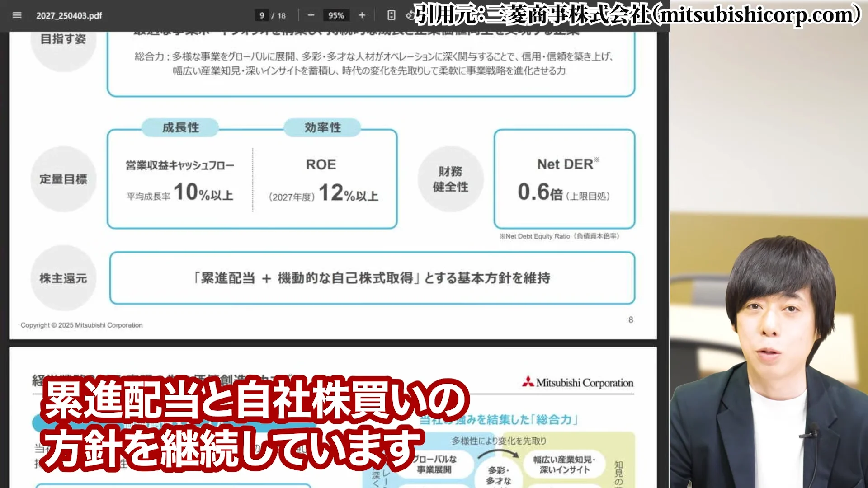Image resolution: width=868 pixels, height=488 pixels.
Task: Click the zoom out minus button
Action: tap(311, 15)
